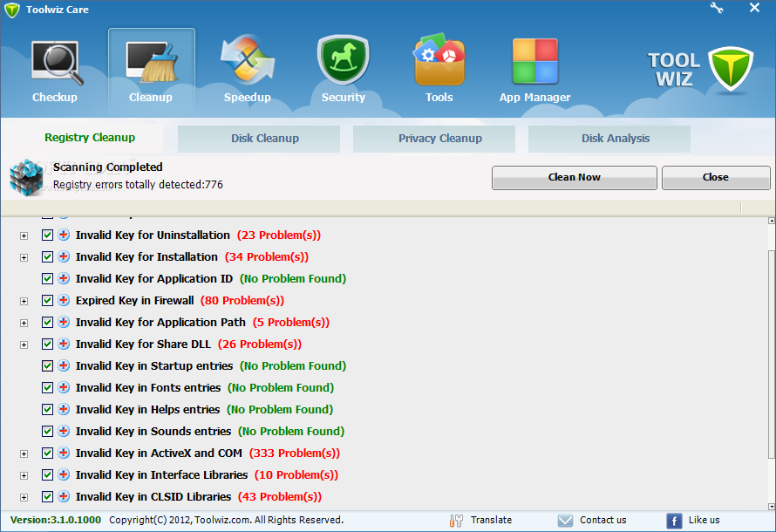Open the Contact us link

602,520
